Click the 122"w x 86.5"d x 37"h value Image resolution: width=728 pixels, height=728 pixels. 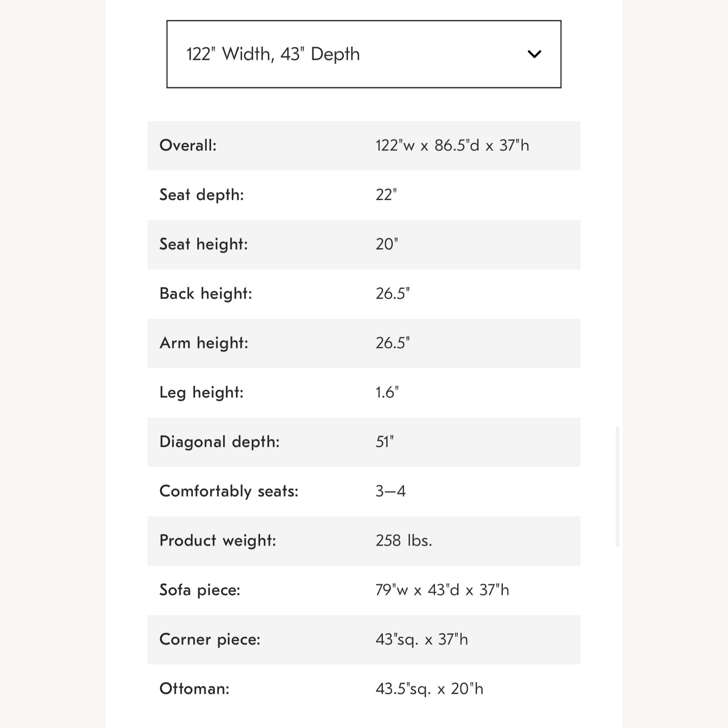[x=452, y=145]
